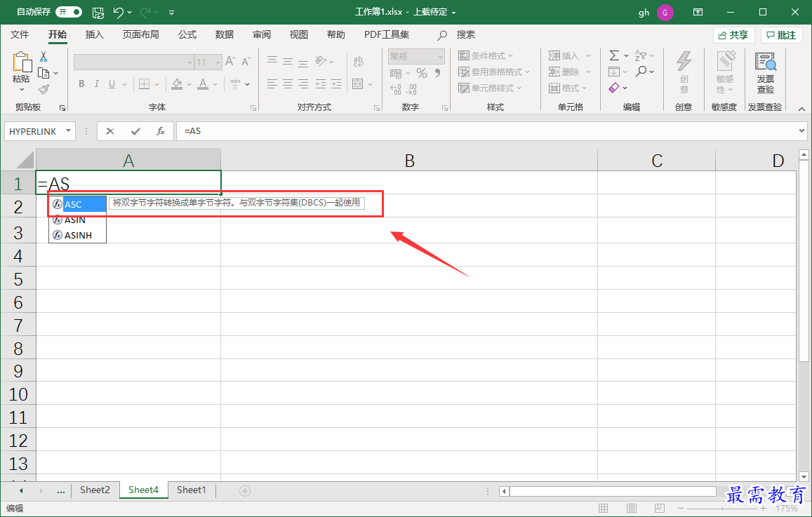
Task: Click the 共享 share button
Action: [x=733, y=35]
